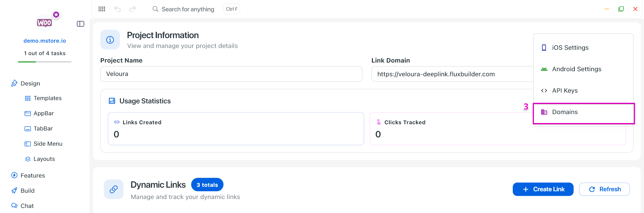Click the Dynamic Links chain icon
Viewport: 644px width, 213px height.
point(114,189)
